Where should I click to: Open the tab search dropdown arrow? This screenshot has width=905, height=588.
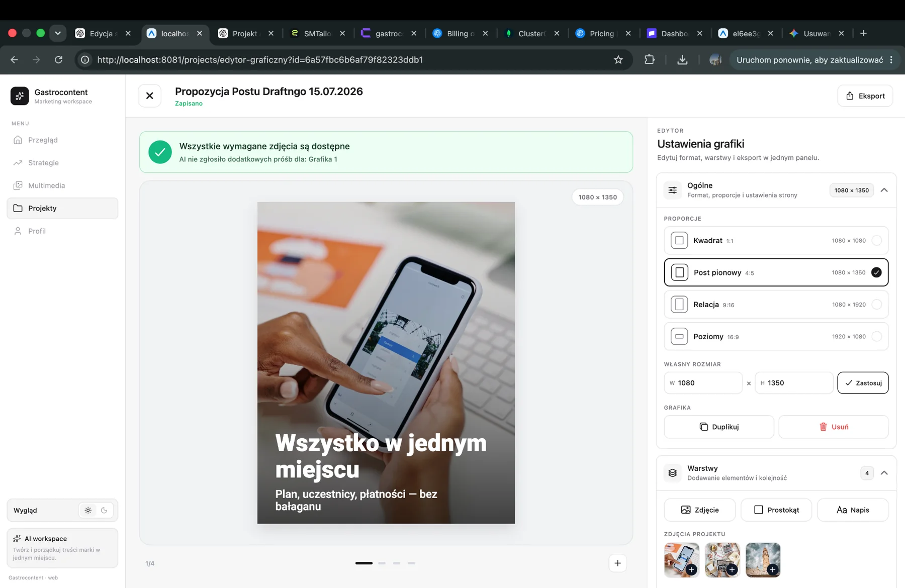pos(58,33)
